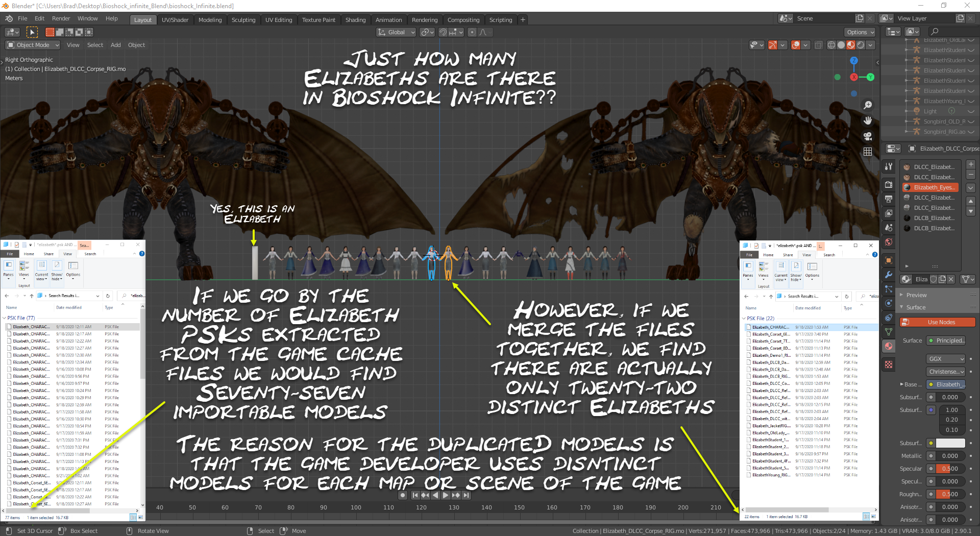The image size is (980, 536).
Task: Click the hand pan view icon
Action: [868, 121]
